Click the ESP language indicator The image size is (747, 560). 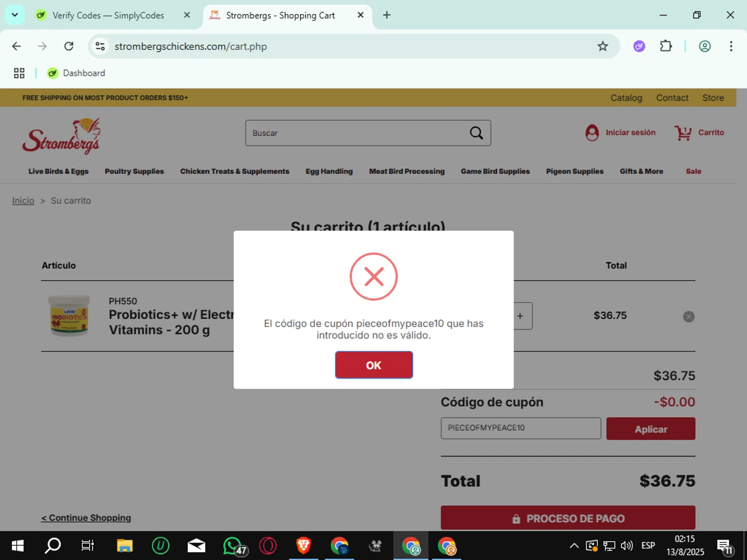(x=648, y=546)
